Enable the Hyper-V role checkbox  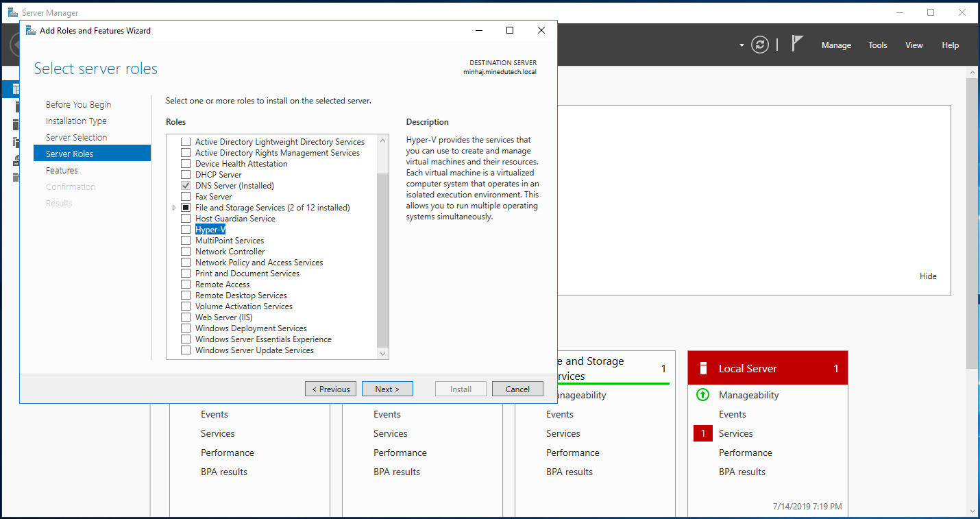point(185,229)
